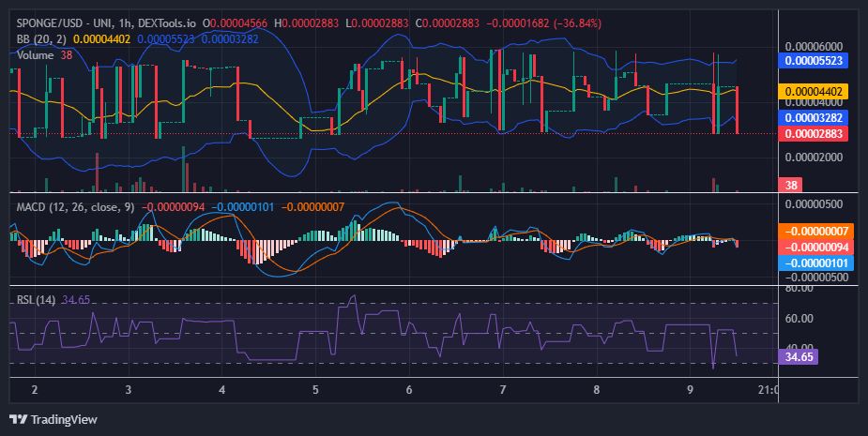Click the red volume value tag 38
The height and width of the screenshot is (436, 868).
pos(790,186)
